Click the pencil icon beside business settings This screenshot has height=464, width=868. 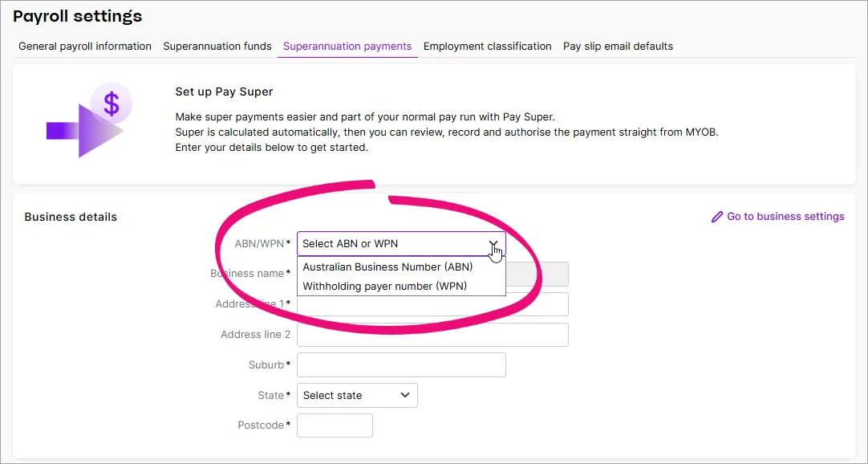pos(717,217)
